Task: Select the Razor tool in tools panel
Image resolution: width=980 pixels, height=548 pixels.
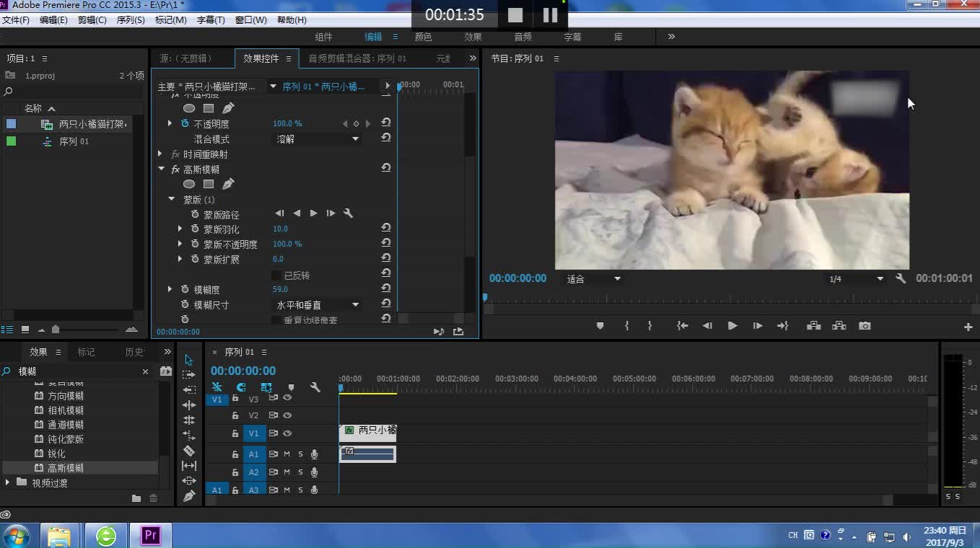Action: click(189, 451)
